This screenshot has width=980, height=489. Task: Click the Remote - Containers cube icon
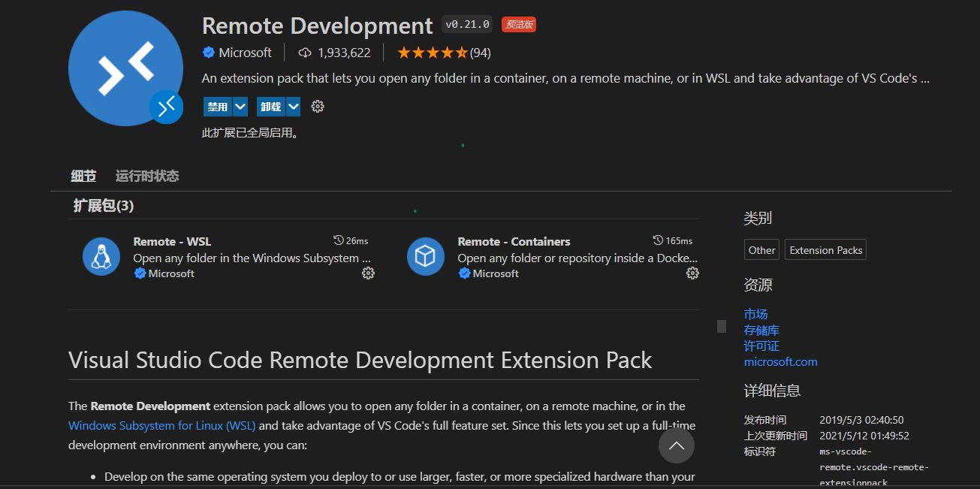(426, 257)
